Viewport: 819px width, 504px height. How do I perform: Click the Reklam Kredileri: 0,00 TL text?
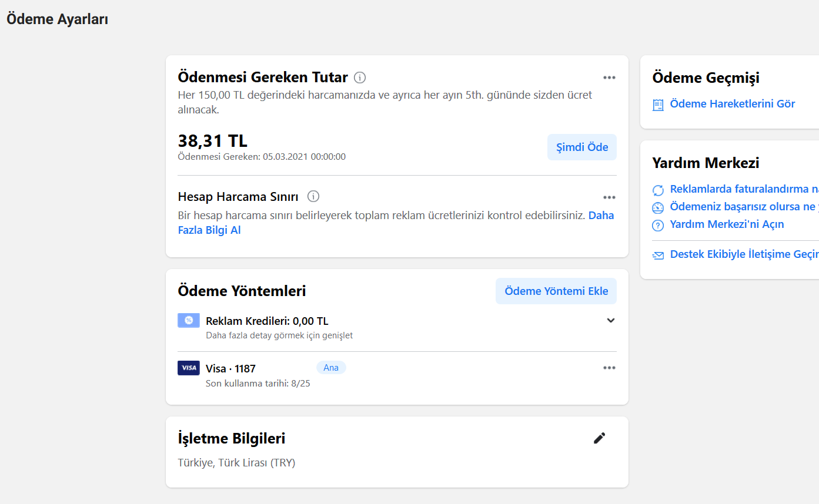click(x=267, y=321)
